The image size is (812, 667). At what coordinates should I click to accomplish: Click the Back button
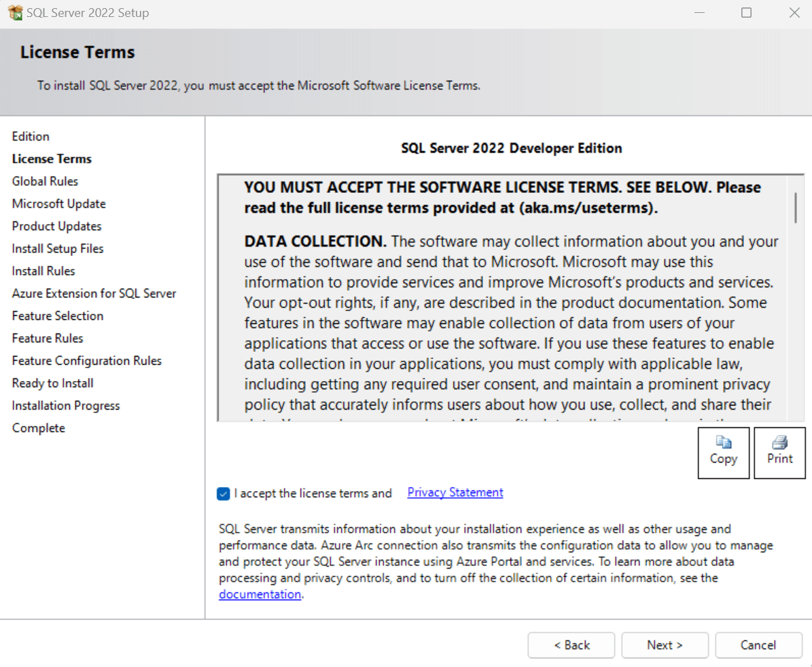pyautogui.click(x=571, y=645)
